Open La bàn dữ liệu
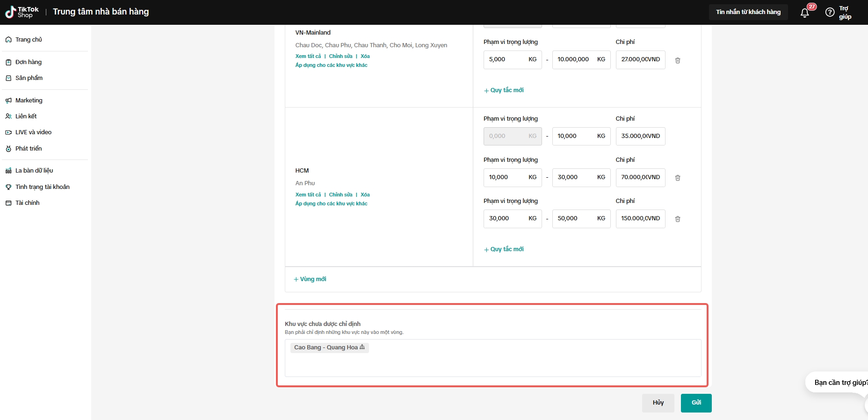The height and width of the screenshot is (420, 868). pyautogui.click(x=34, y=171)
